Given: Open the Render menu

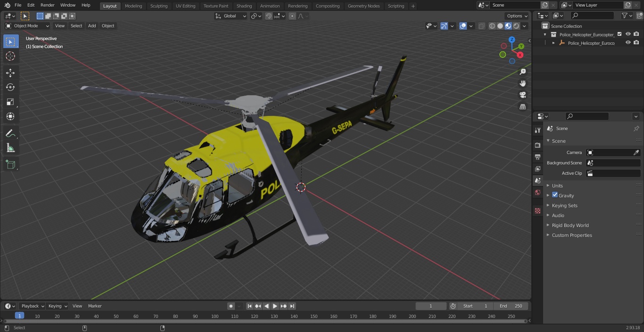Looking at the screenshot, I should coord(48,5).
